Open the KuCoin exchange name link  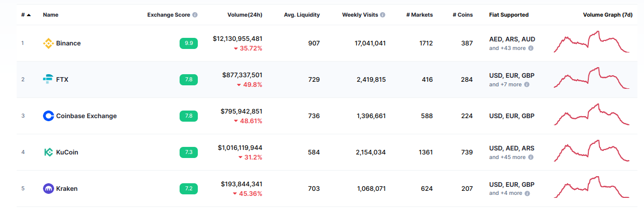[x=67, y=152]
